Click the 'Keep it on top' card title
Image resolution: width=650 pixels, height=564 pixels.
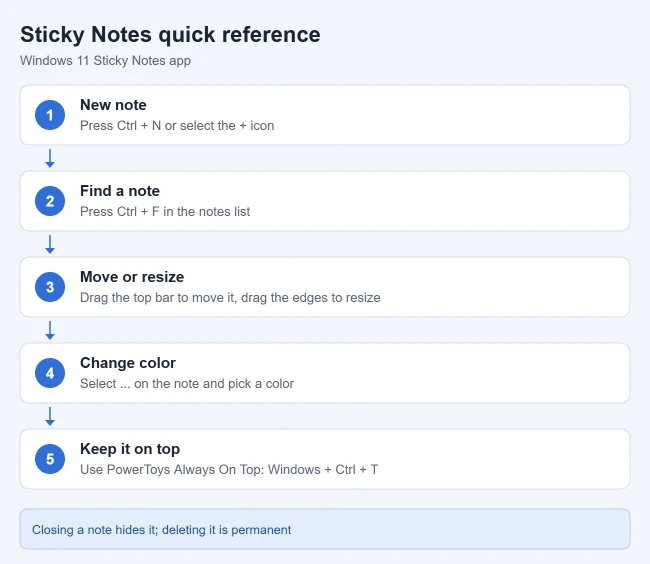coord(130,449)
